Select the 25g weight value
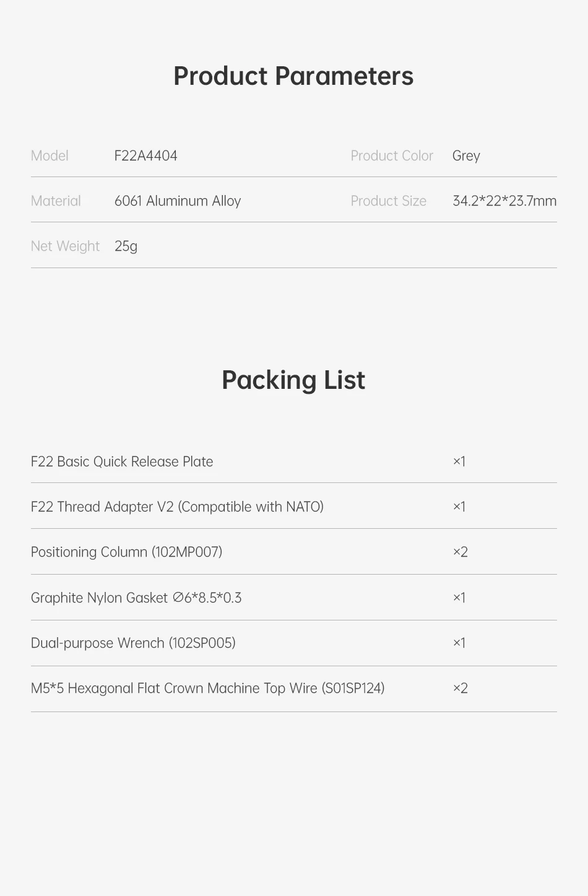This screenshot has height=896, width=588. tap(126, 246)
